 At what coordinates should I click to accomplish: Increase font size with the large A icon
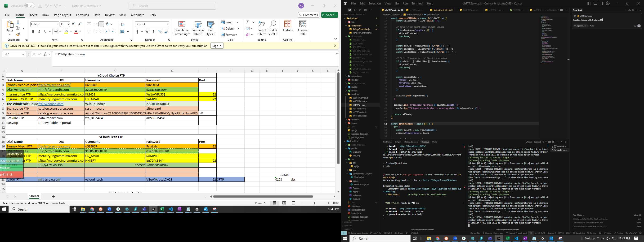click(73, 24)
